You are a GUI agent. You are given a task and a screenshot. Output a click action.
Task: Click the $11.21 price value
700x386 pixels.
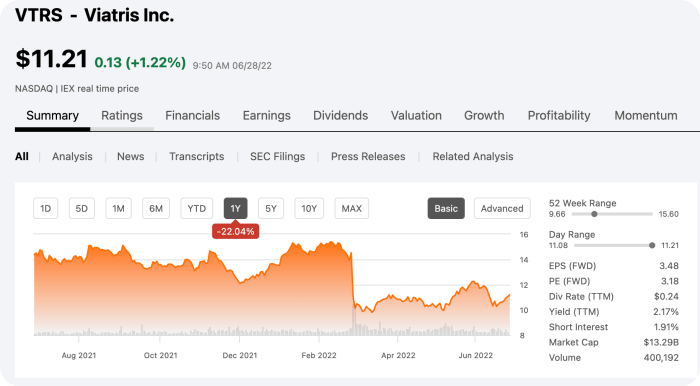(51, 59)
